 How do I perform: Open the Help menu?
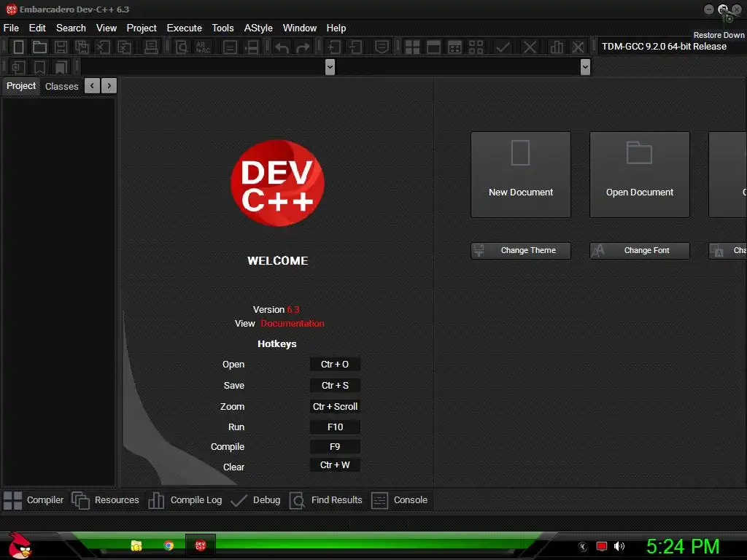point(336,28)
